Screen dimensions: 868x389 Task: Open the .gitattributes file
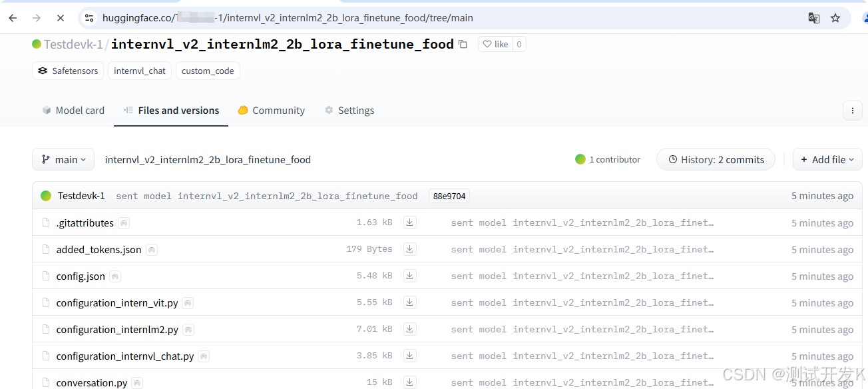tap(85, 223)
